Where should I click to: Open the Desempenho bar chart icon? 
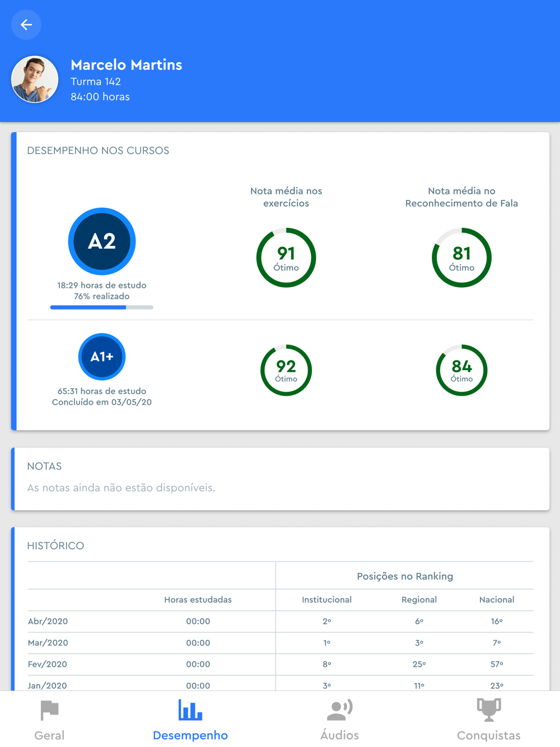coord(190,709)
